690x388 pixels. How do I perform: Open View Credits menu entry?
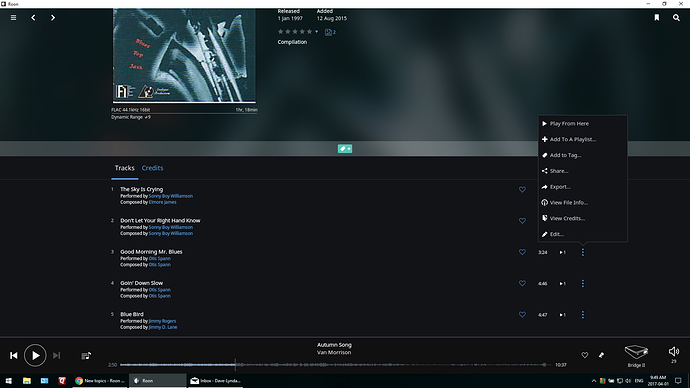583,219
